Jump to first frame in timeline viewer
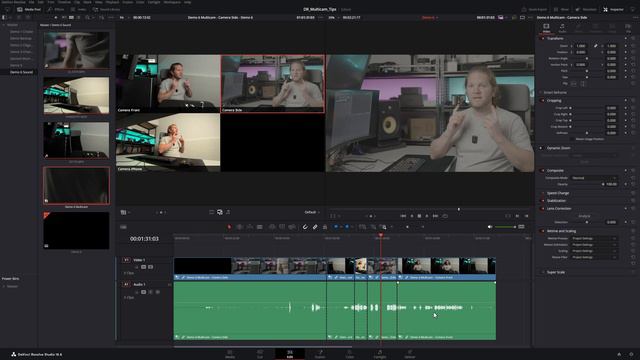Image resolution: width=640 pixels, height=360 pixels. 403,216
